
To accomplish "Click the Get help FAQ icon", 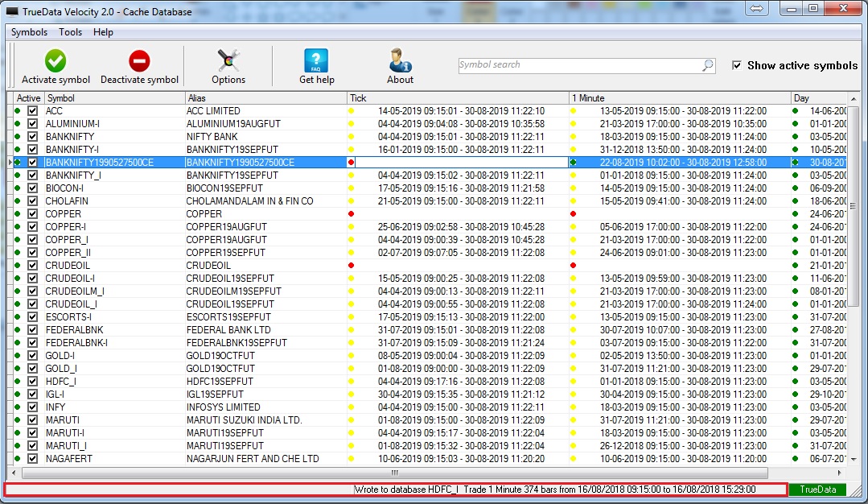I will pyautogui.click(x=316, y=60).
